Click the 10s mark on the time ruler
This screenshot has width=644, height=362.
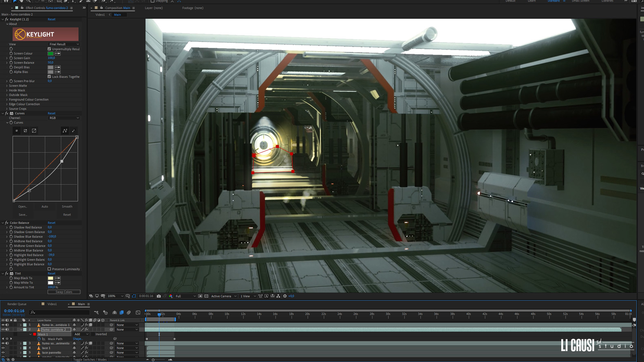[227, 314]
